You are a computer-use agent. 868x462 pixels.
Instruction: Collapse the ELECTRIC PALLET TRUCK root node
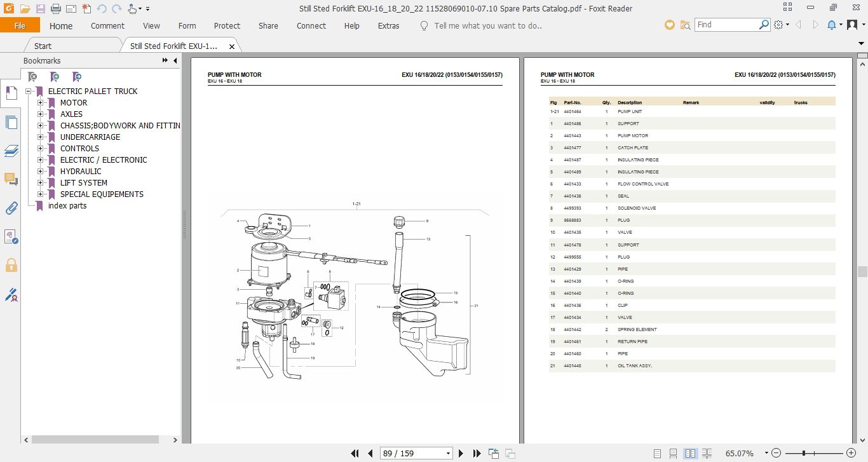[29, 92]
